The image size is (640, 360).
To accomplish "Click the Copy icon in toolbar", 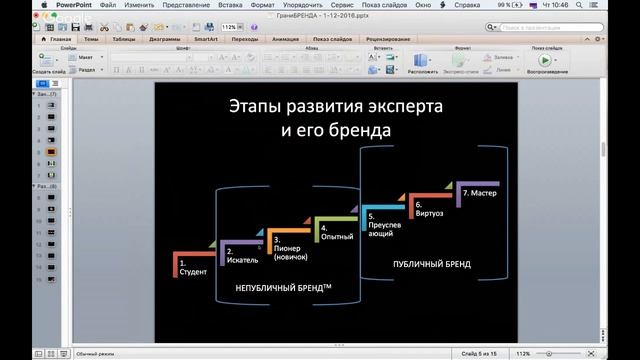I will coord(118,27).
